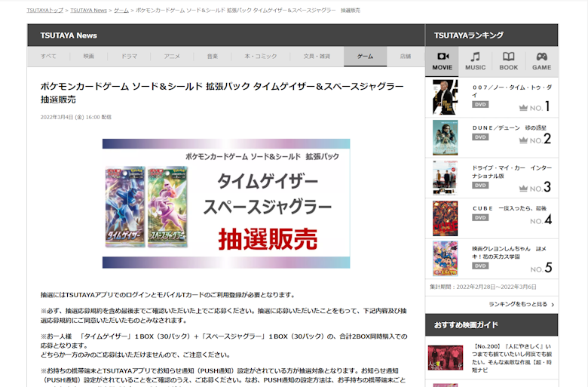The image size is (588, 387).
Task: Select the ドラマ news category tab
Action: click(129, 57)
